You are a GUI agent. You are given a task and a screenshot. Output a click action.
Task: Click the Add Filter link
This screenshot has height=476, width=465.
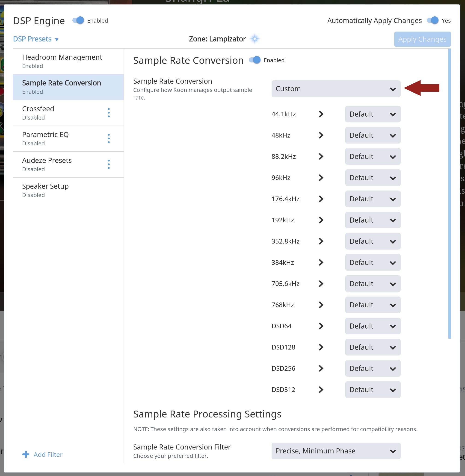48,455
